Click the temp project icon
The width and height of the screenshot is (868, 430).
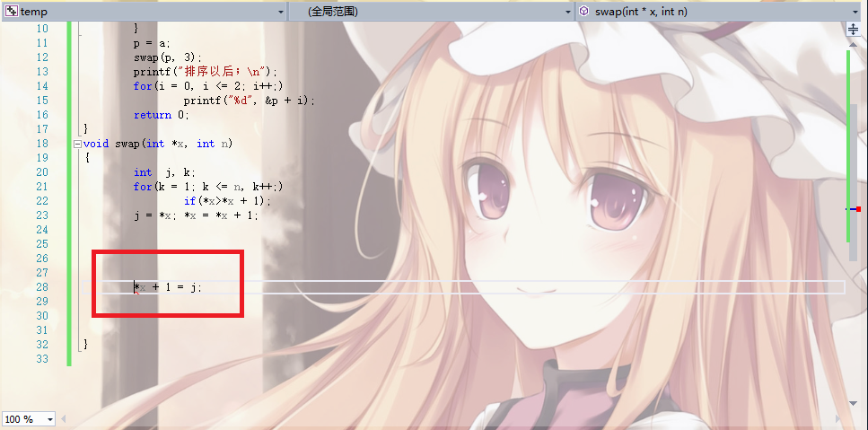tap(11, 12)
